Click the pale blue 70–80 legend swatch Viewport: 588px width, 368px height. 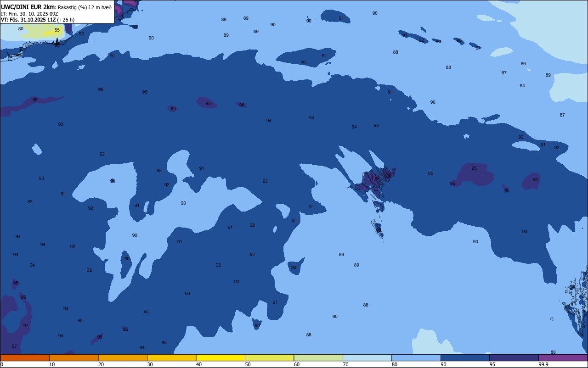(367, 357)
